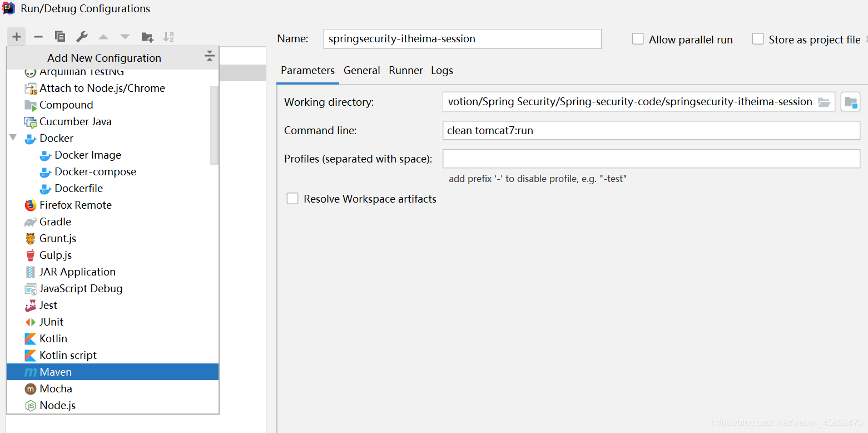This screenshot has width=868, height=433.
Task: Click the select Maven project button icon
Action: click(850, 102)
